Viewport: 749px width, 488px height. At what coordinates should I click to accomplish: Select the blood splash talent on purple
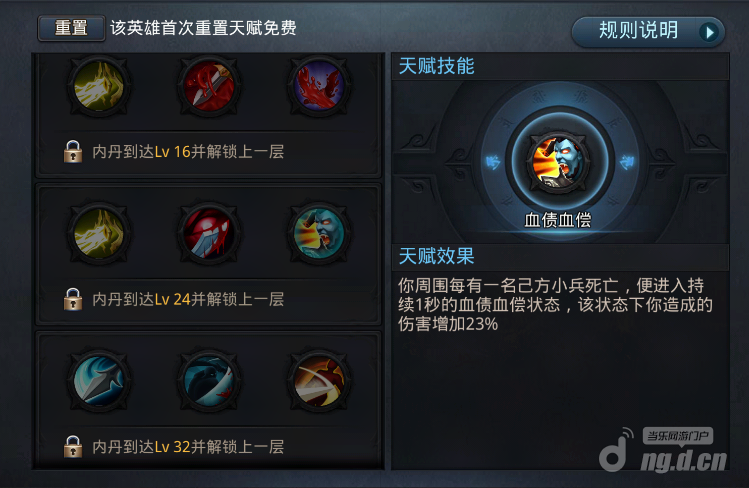(x=319, y=86)
